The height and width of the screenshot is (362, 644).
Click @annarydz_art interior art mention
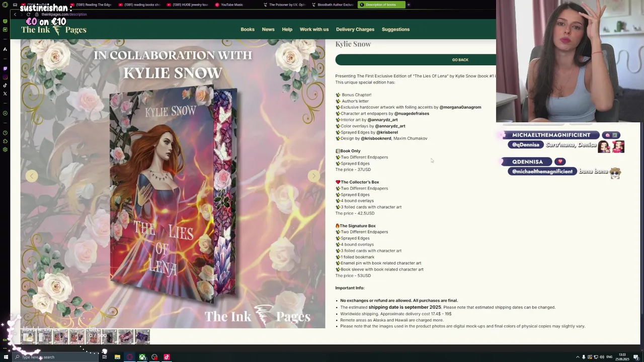(382, 120)
